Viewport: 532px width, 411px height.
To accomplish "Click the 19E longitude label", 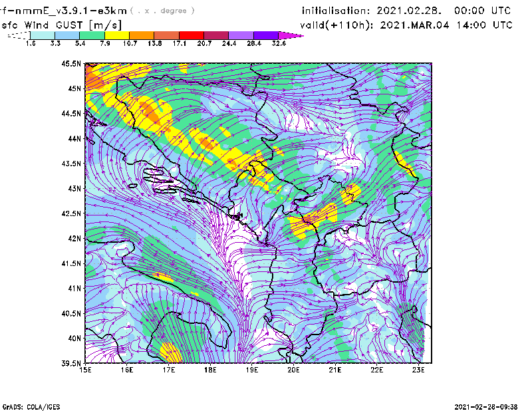I will pos(252,370).
